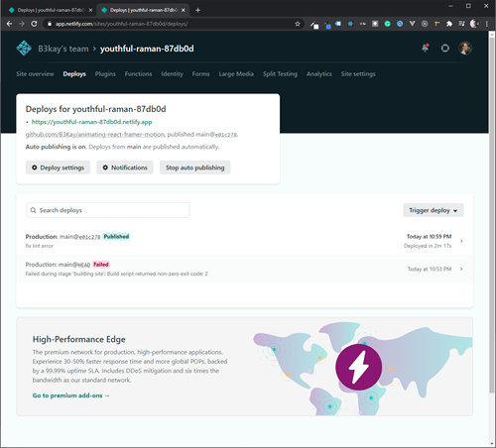Open the Analytics tab
The image size is (496, 448).
click(x=319, y=74)
